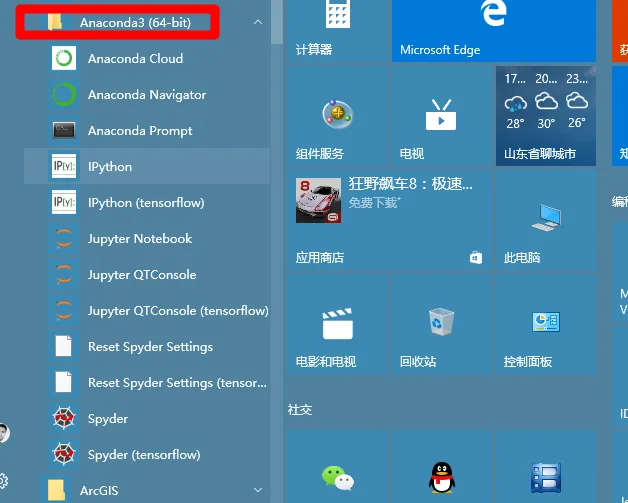Collapse the Anaconda3 (64-bit) folder chevron

258,22
